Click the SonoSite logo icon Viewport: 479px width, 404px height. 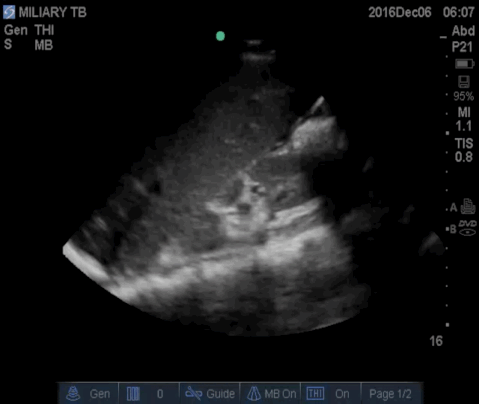pos(9,12)
